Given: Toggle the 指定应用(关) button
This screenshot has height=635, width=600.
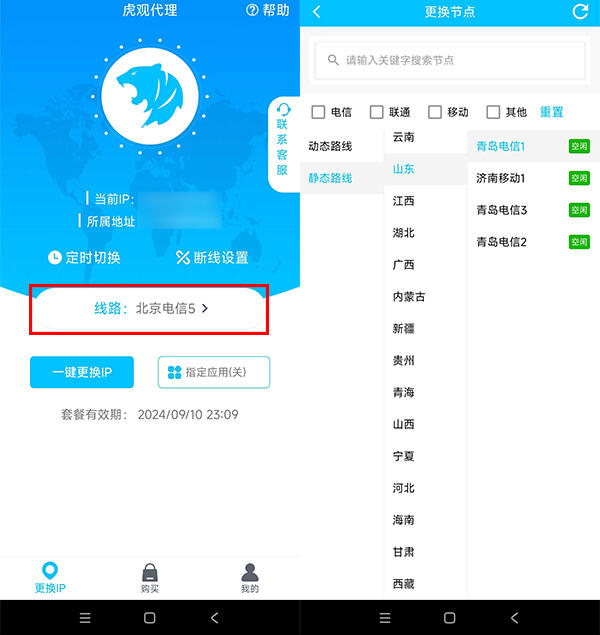Looking at the screenshot, I should point(214,372).
